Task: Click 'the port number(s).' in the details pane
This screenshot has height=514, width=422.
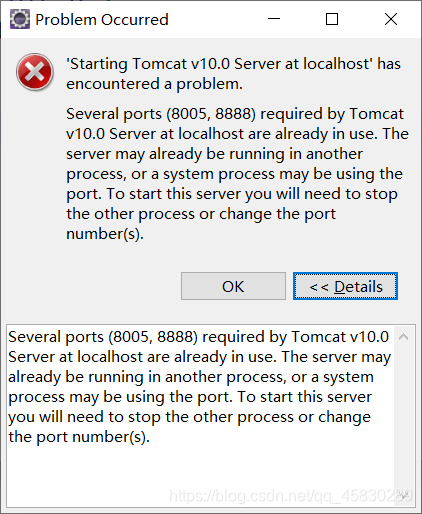Action: tap(79, 437)
